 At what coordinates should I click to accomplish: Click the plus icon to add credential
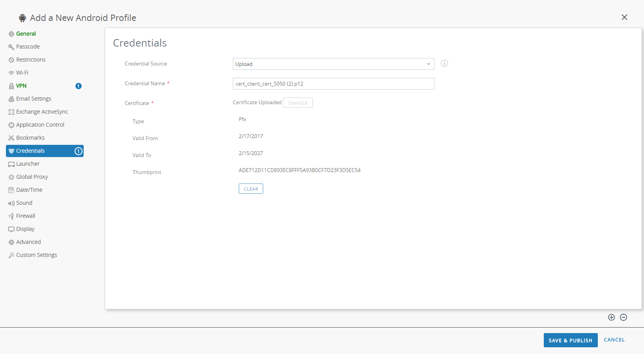point(611,317)
